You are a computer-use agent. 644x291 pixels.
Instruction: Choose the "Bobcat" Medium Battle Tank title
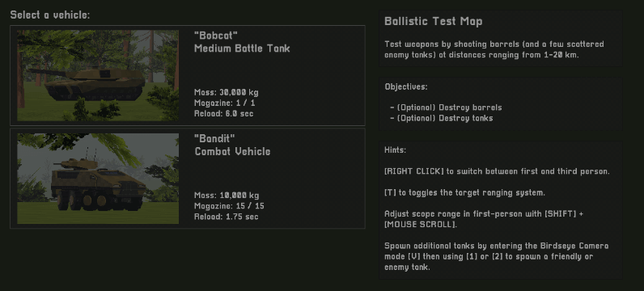(243, 42)
